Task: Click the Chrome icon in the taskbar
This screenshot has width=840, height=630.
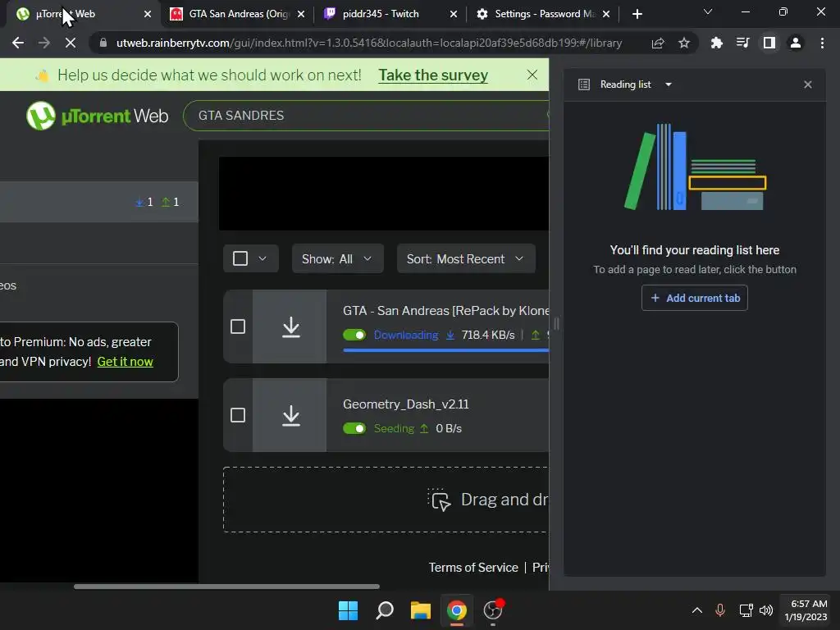Action: [457, 610]
